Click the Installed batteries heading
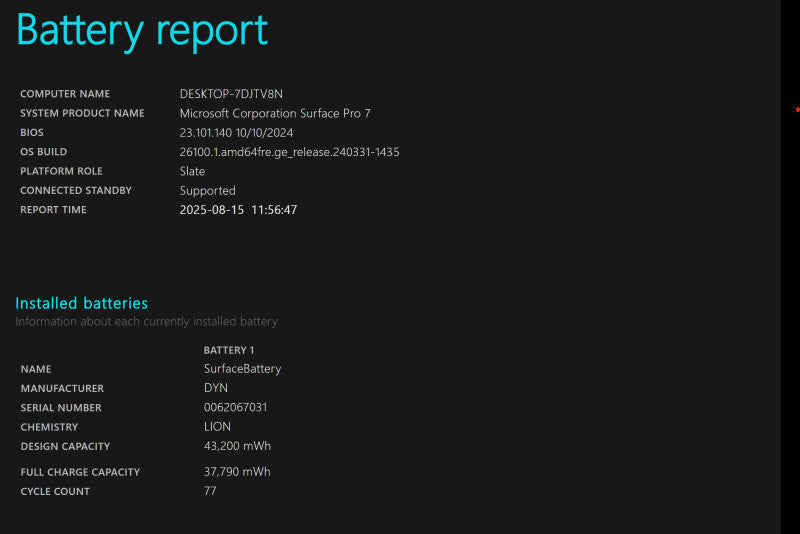 (82, 303)
